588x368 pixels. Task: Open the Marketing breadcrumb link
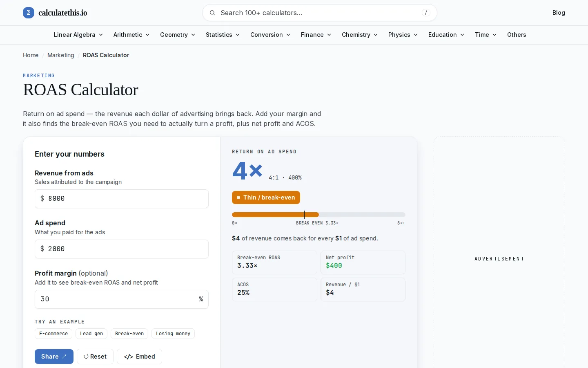[61, 55]
